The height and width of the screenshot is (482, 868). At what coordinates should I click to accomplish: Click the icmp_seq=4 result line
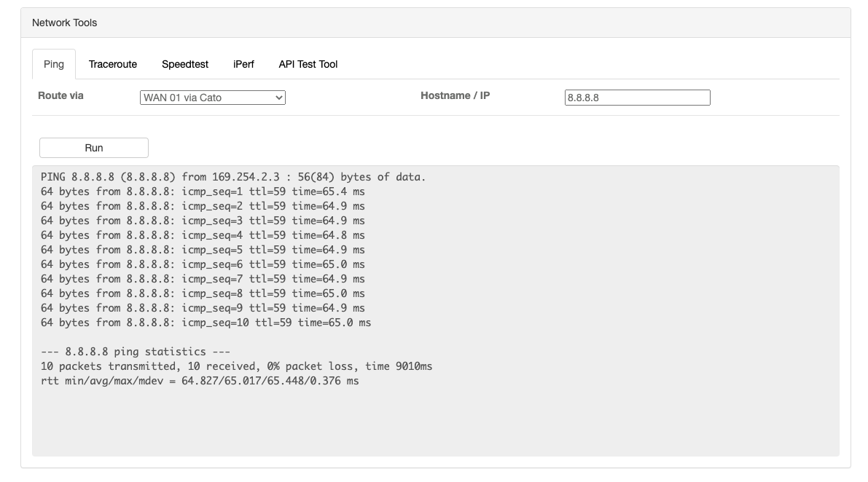pyautogui.click(x=203, y=235)
